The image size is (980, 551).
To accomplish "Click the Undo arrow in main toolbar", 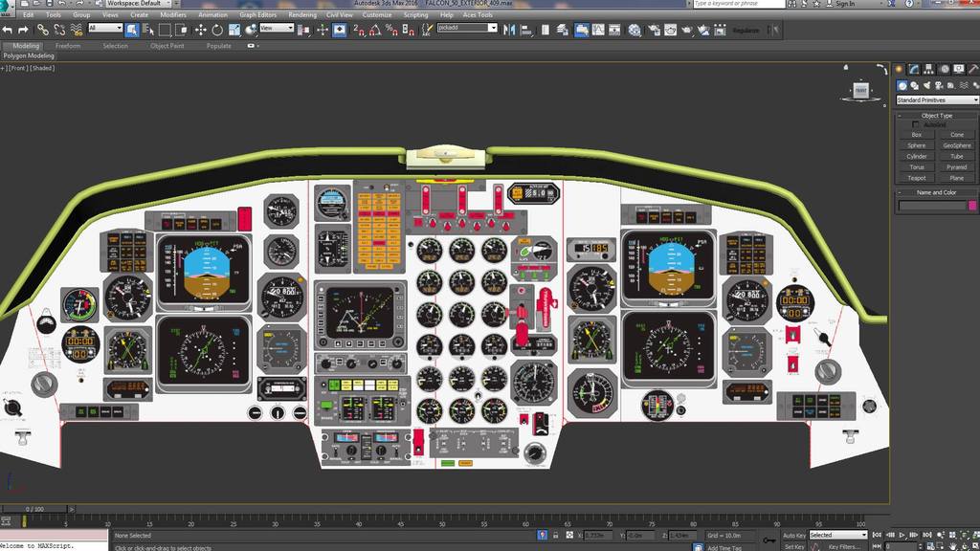I will 8,30.
